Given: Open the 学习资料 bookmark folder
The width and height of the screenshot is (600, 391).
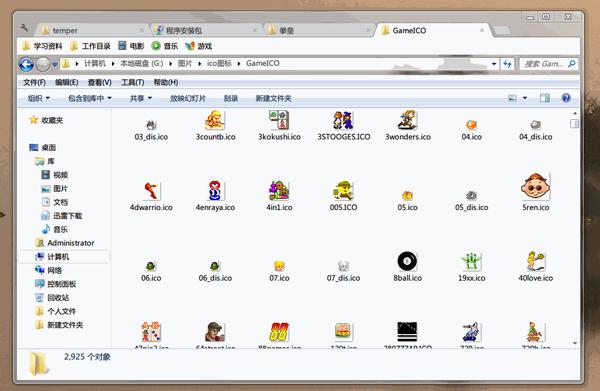Looking at the screenshot, I should pos(42,46).
